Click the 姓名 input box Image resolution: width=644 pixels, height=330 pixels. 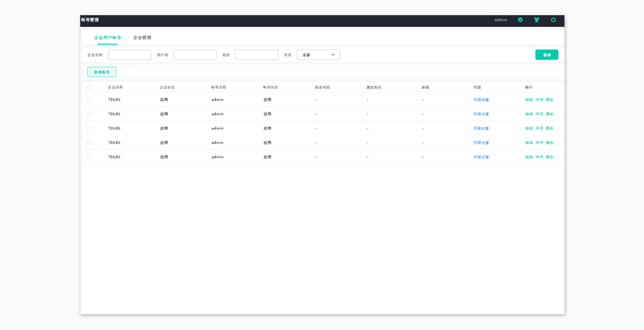click(256, 55)
